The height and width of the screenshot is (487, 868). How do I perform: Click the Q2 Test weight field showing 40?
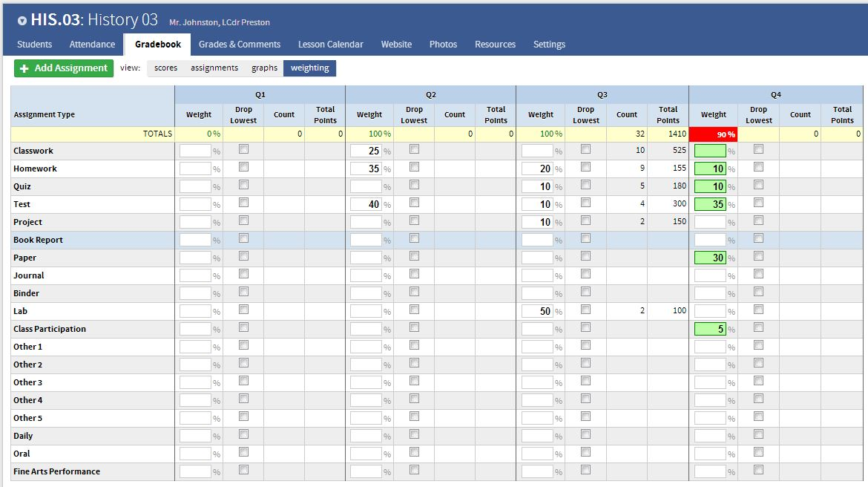coord(367,204)
